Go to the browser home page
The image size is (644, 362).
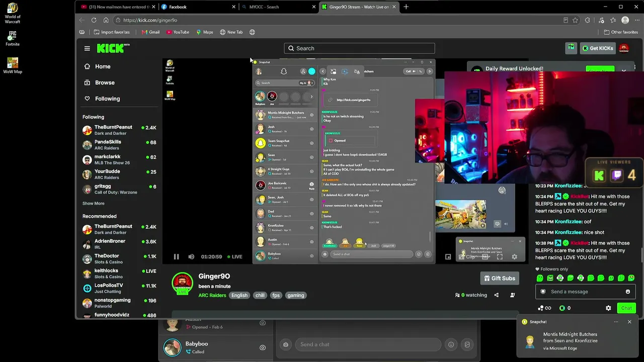click(106, 20)
